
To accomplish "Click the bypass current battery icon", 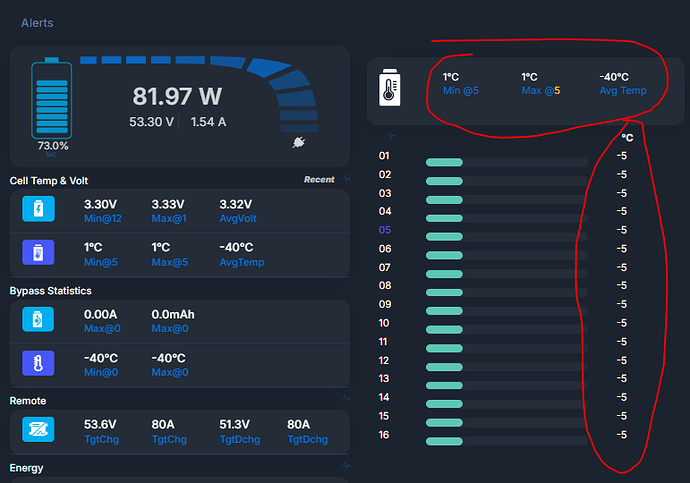I will pyautogui.click(x=38, y=319).
